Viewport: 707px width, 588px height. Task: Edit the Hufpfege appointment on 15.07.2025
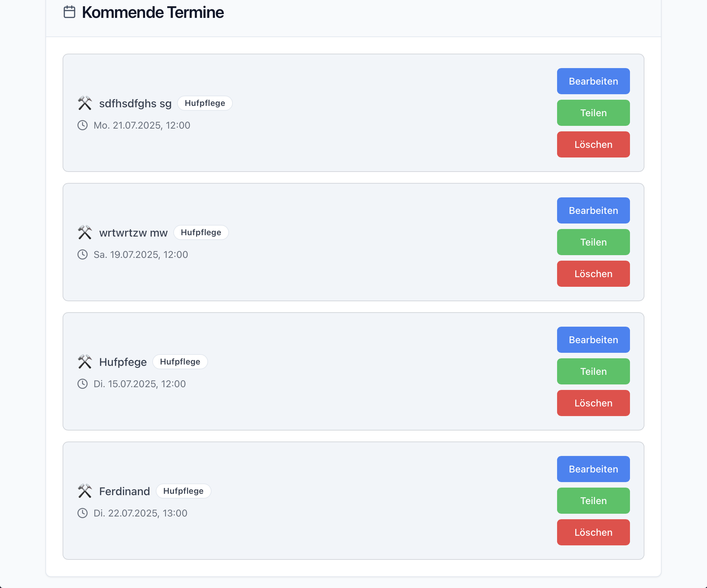click(593, 340)
